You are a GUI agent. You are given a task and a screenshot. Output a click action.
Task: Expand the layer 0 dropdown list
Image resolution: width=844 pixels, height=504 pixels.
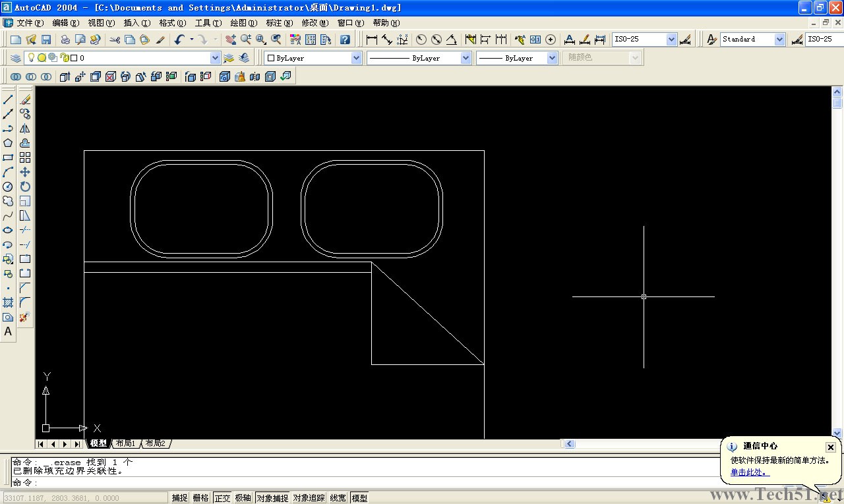click(x=215, y=58)
